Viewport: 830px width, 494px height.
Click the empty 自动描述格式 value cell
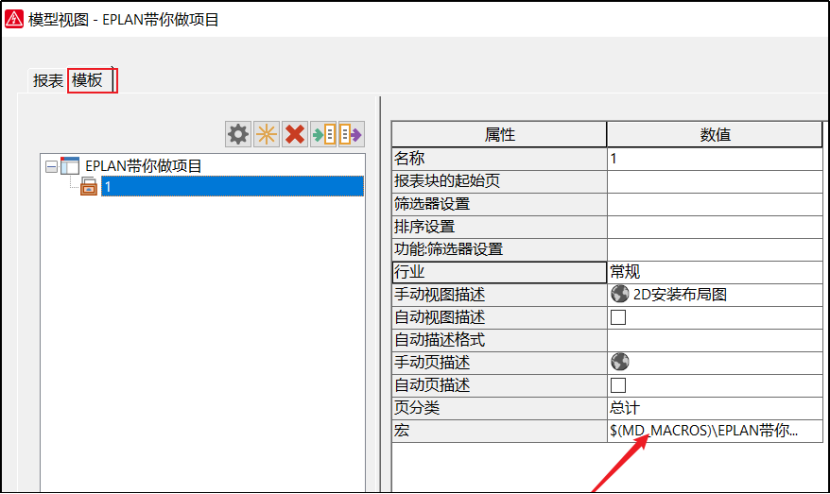(715, 340)
